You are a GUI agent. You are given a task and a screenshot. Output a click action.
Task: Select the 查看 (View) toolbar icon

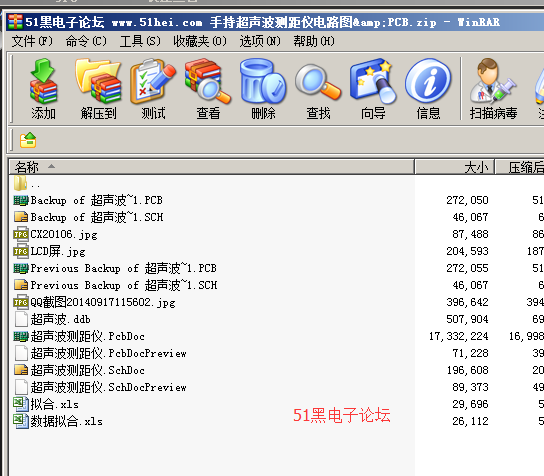pos(208,89)
